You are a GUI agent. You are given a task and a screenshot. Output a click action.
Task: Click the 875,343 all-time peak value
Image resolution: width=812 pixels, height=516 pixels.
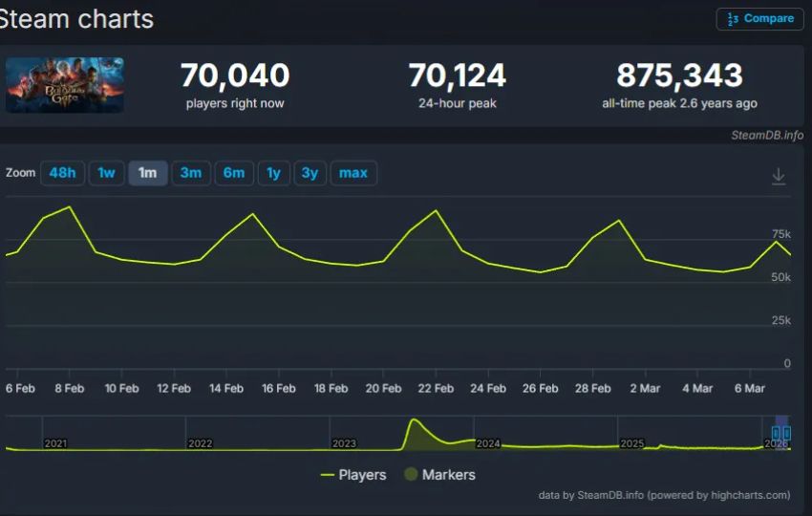tap(679, 75)
